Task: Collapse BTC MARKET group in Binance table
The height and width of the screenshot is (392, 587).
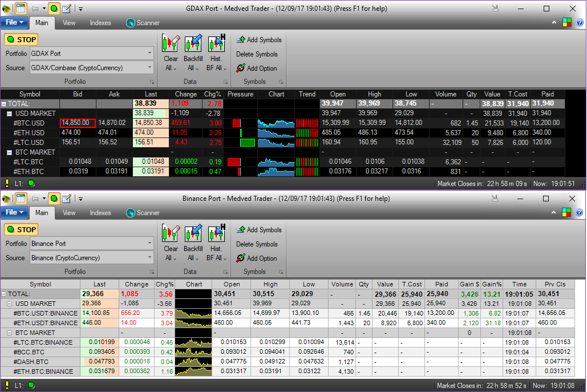Action: pyautogui.click(x=9, y=333)
